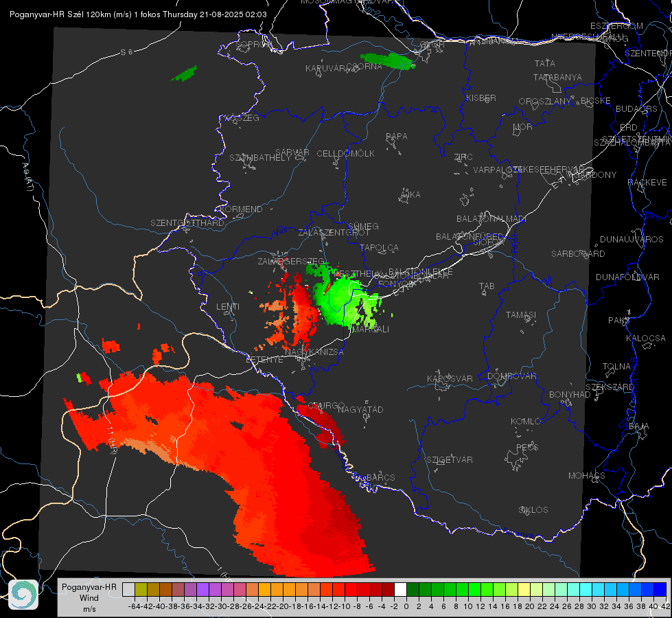
Task: Click the radar title text with date 21-08-2025
Action: tap(138, 14)
